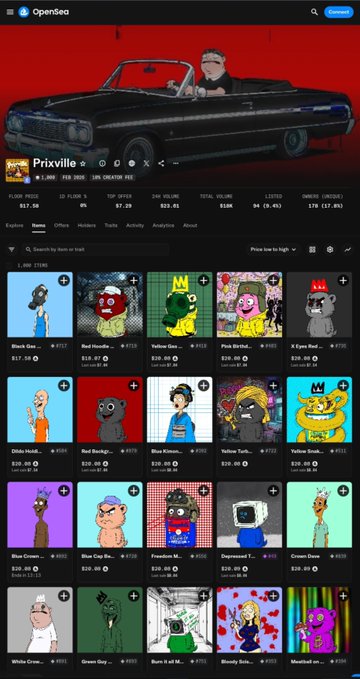Go to the OpenSea home logo
This screenshot has height=679, width=360.
coord(44,12)
